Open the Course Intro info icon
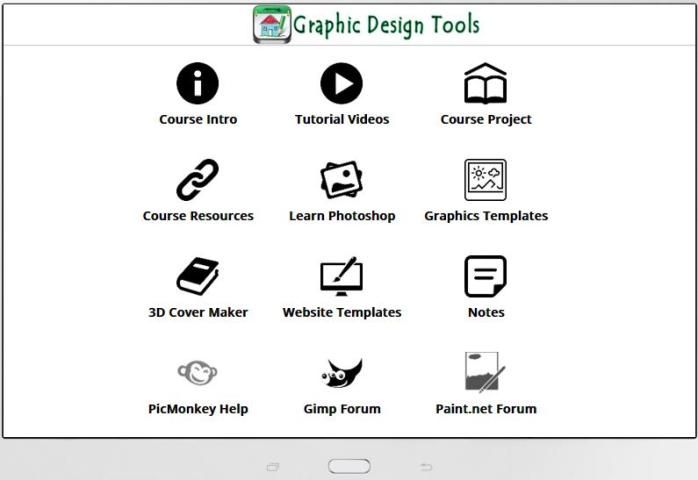This screenshot has width=698, height=480. pos(198,83)
